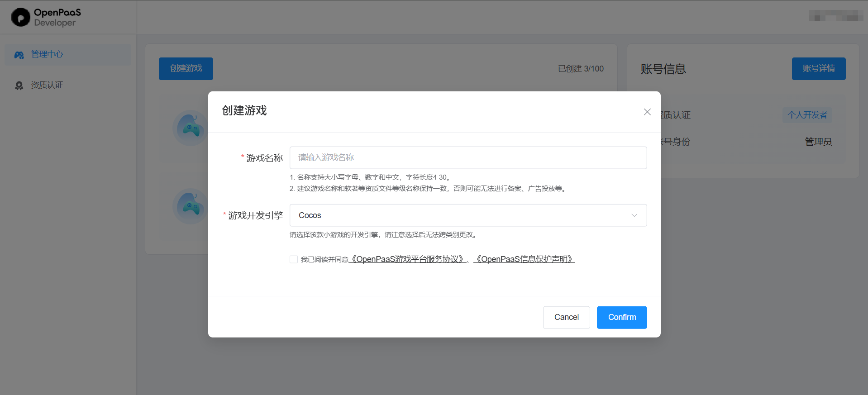Image resolution: width=868 pixels, height=395 pixels.
Task: Click the Confirm button
Action: pos(622,317)
